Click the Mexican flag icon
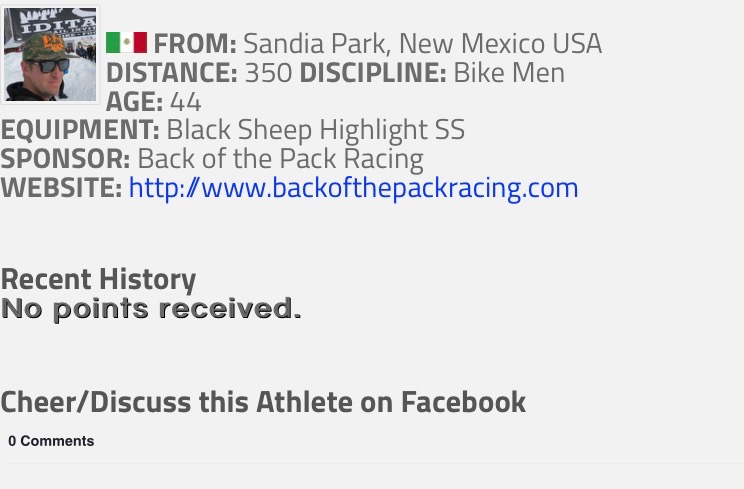 click(x=126, y=43)
